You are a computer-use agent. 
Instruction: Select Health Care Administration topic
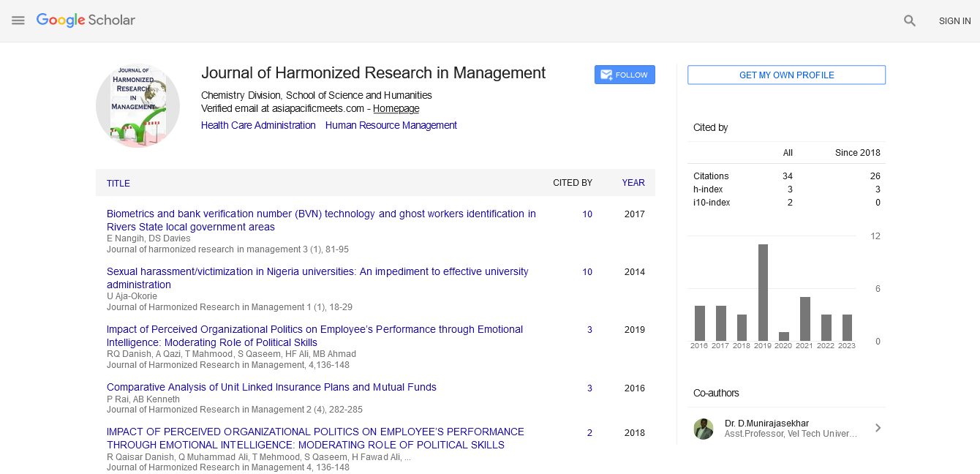258,125
